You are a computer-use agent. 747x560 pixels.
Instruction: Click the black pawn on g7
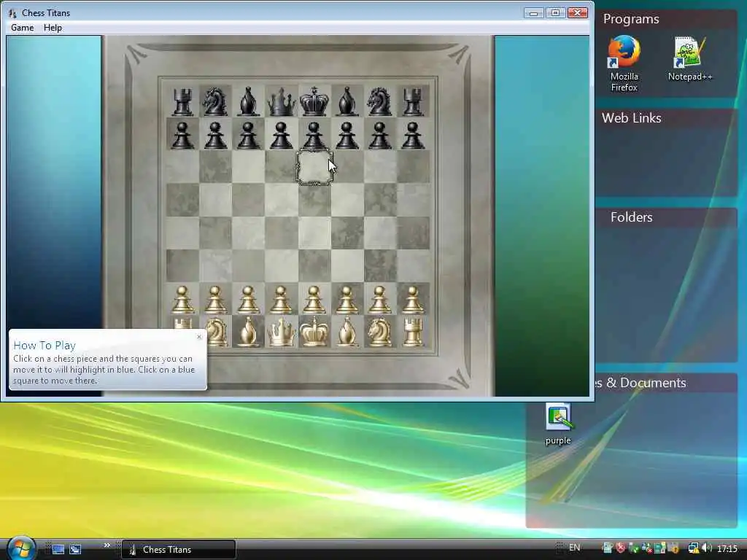[379, 135]
